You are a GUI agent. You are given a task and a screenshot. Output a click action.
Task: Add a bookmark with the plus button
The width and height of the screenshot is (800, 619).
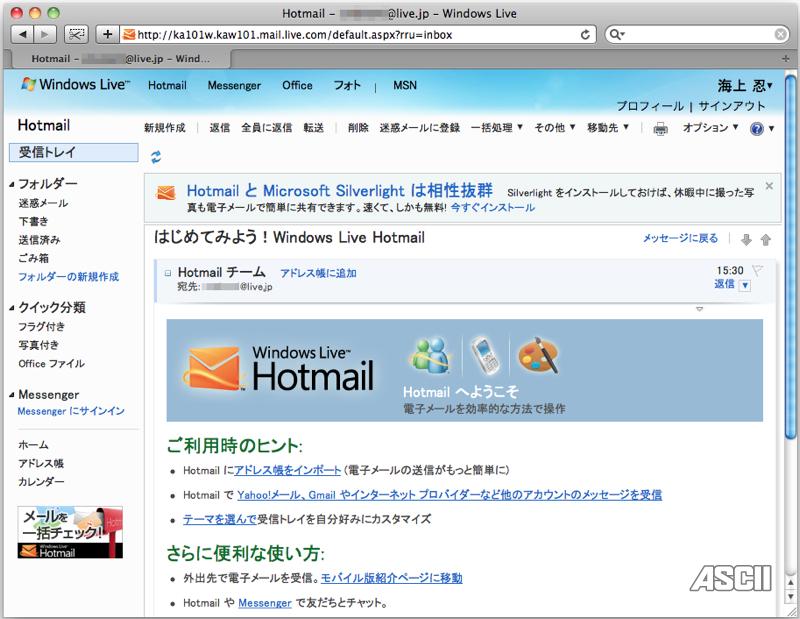(107, 34)
